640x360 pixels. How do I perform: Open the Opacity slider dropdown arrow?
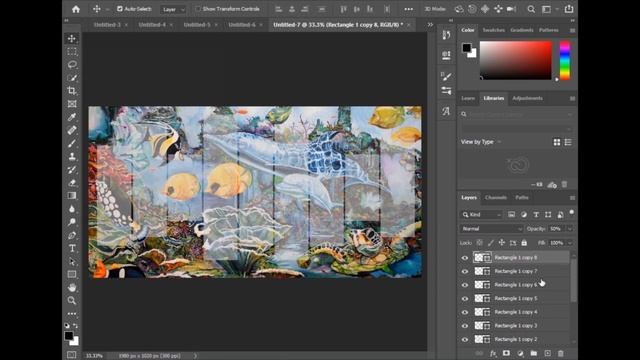569,229
